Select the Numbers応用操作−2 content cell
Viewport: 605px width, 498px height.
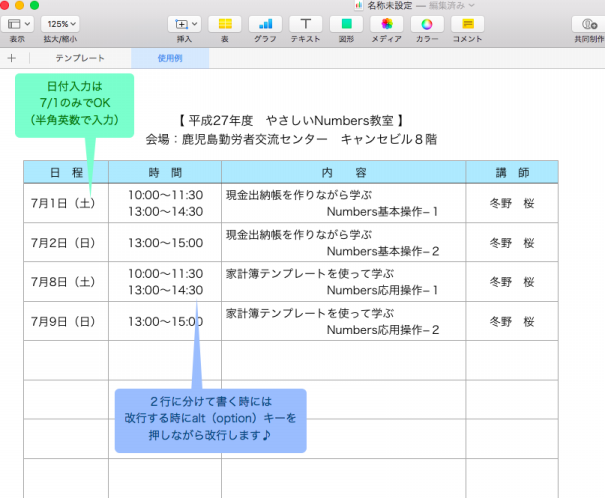click(343, 321)
